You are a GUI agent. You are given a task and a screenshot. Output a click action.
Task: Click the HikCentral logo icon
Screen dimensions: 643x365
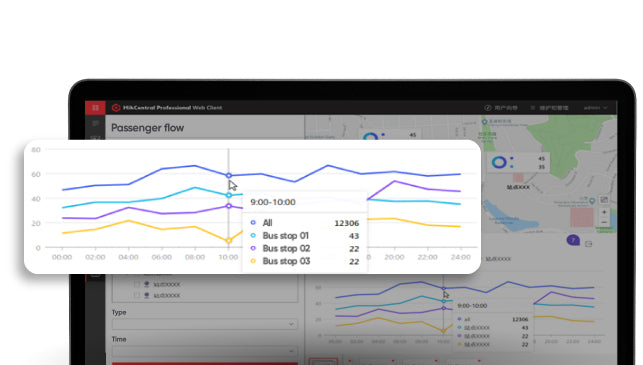click(x=116, y=107)
